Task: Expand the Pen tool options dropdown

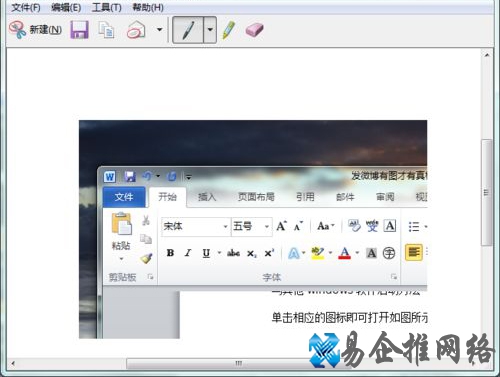Action: pyautogui.click(x=210, y=30)
